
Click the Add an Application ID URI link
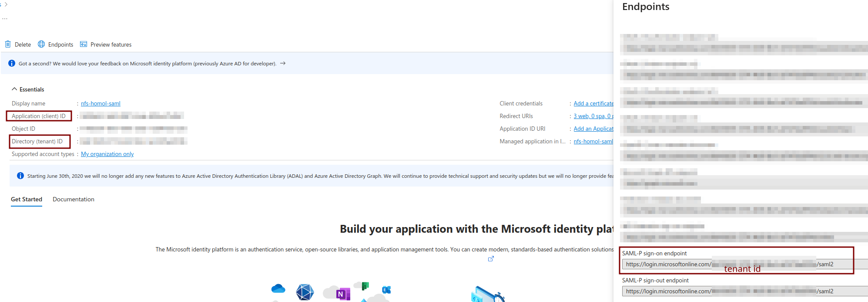pyautogui.click(x=593, y=129)
